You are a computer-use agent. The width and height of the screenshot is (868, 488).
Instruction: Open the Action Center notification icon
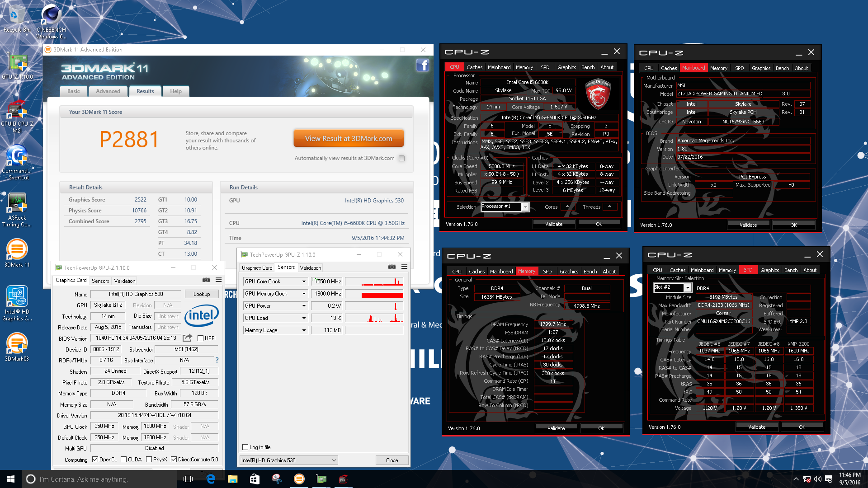pyautogui.click(x=829, y=479)
